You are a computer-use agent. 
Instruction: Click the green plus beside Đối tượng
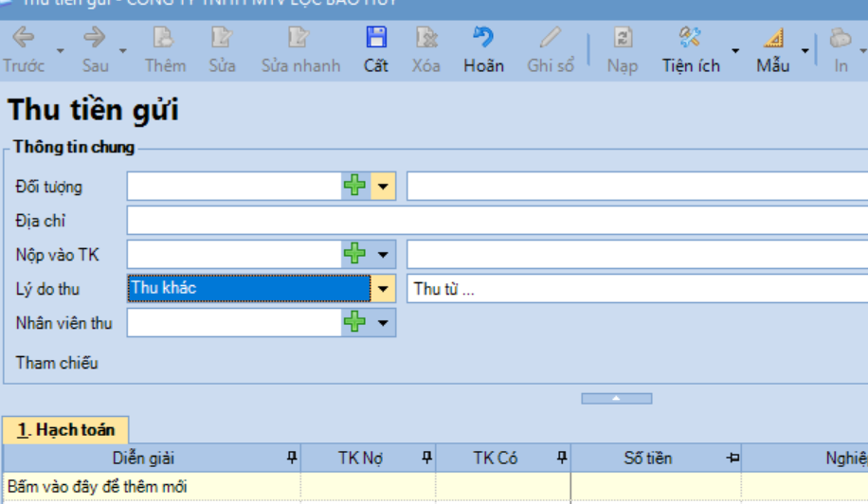[354, 187]
